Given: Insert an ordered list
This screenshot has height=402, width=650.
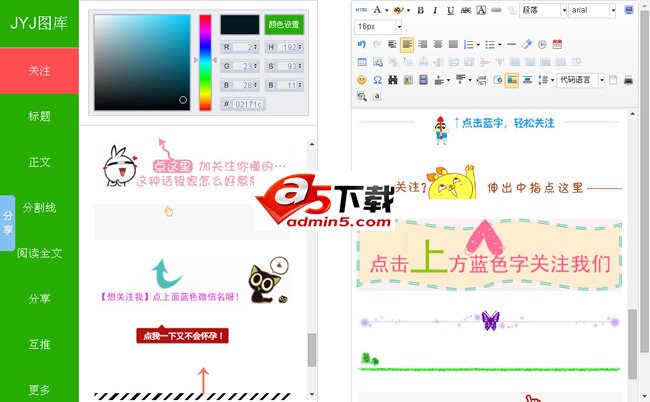Looking at the screenshot, I should [x=468, y=44].
